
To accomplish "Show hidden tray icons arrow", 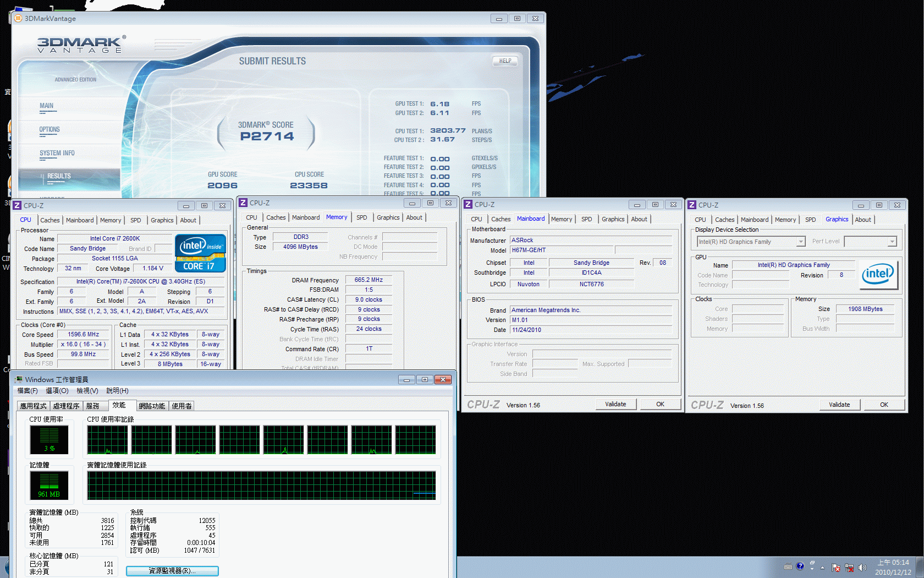I will [x=823, y=568].
